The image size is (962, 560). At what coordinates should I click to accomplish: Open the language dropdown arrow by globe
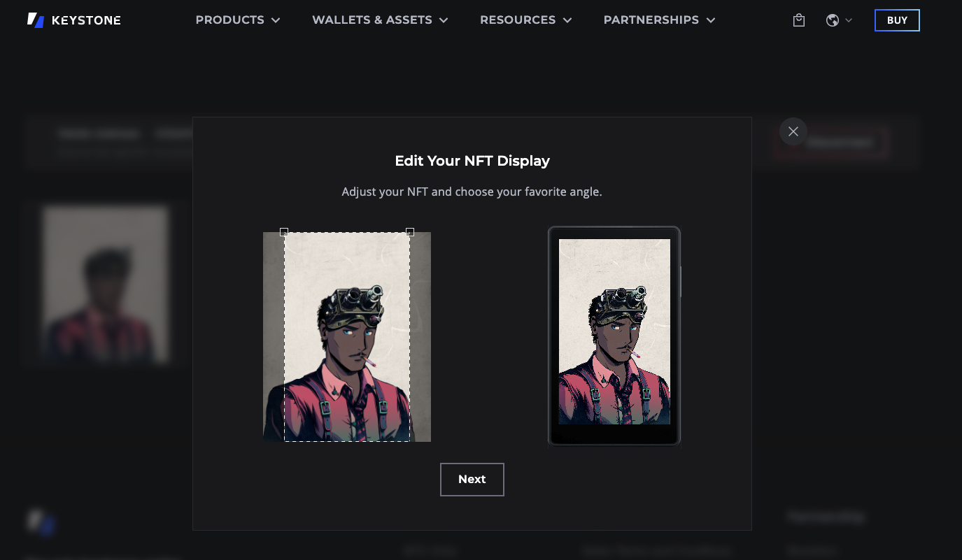click(849, 20)
